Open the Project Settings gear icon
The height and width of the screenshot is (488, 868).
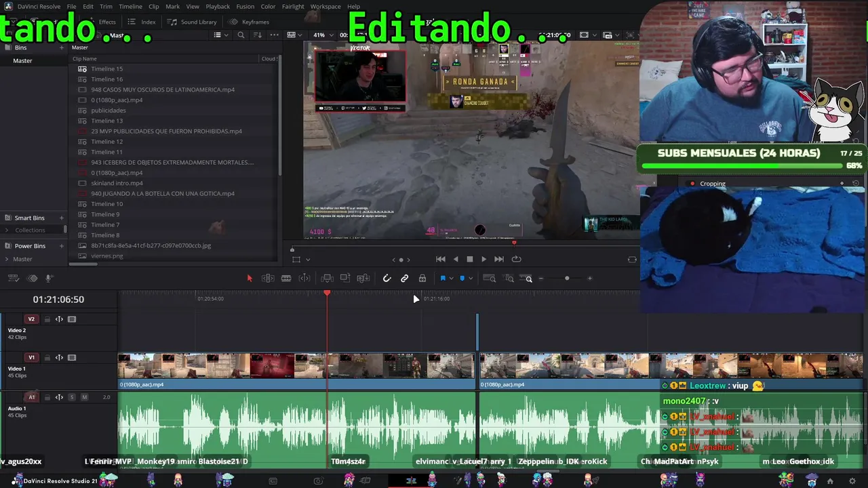[x=852, y=481]
